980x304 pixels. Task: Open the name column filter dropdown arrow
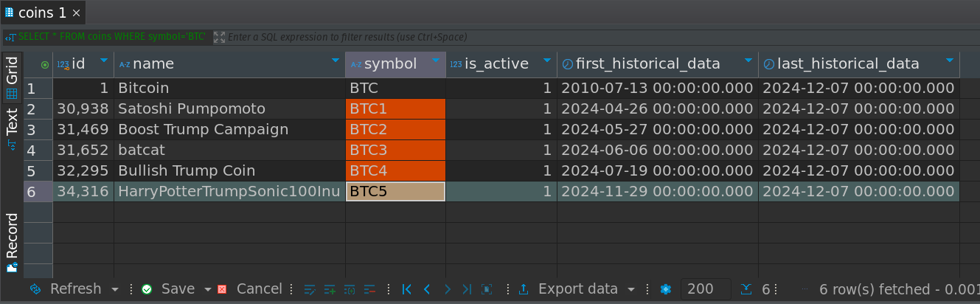tap(336, 61)
